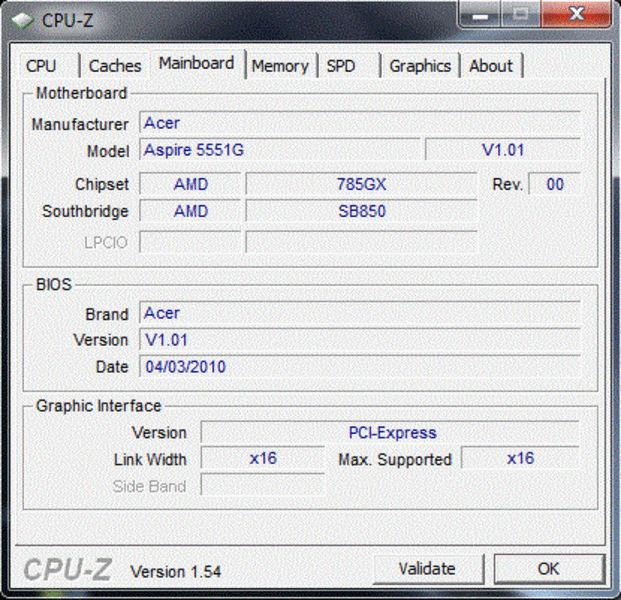Viewport: 621px width, 600px height.
Task: Go to the Memory tab
Action: click(x=280, y=66)
